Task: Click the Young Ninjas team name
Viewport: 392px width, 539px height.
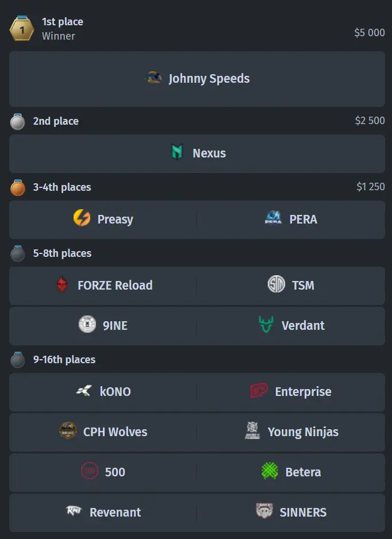Action: [x=303, y=432]
